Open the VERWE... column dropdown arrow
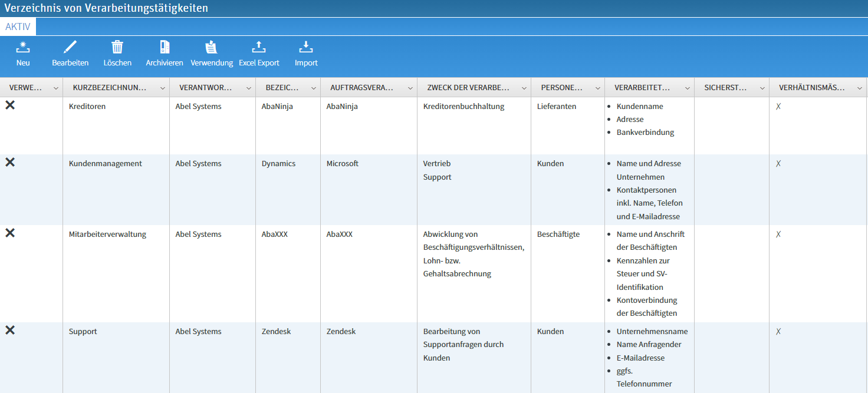The height and width of the screenshot is (393, 868). (x=56, y=88)
